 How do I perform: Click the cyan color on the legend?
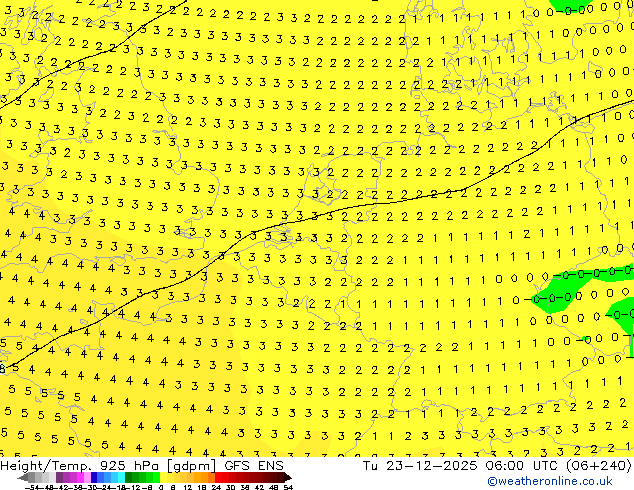tap(121, 477)
